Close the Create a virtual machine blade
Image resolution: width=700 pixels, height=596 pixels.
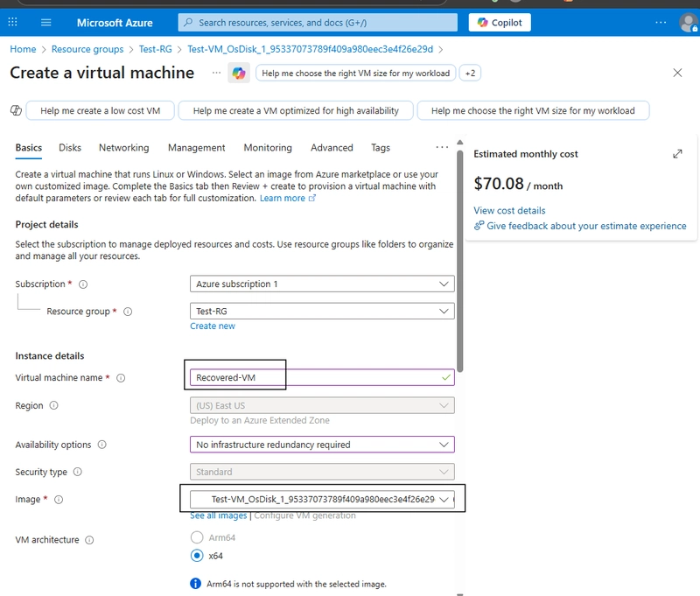(677, 73)
